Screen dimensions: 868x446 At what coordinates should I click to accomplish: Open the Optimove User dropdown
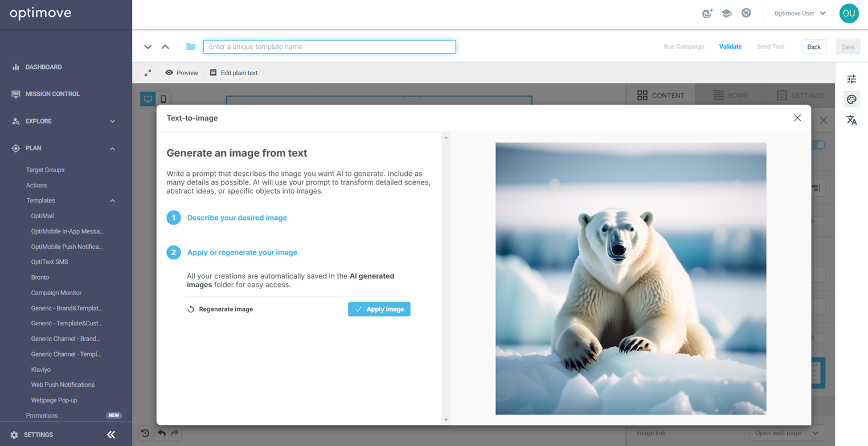pos(800,13)
